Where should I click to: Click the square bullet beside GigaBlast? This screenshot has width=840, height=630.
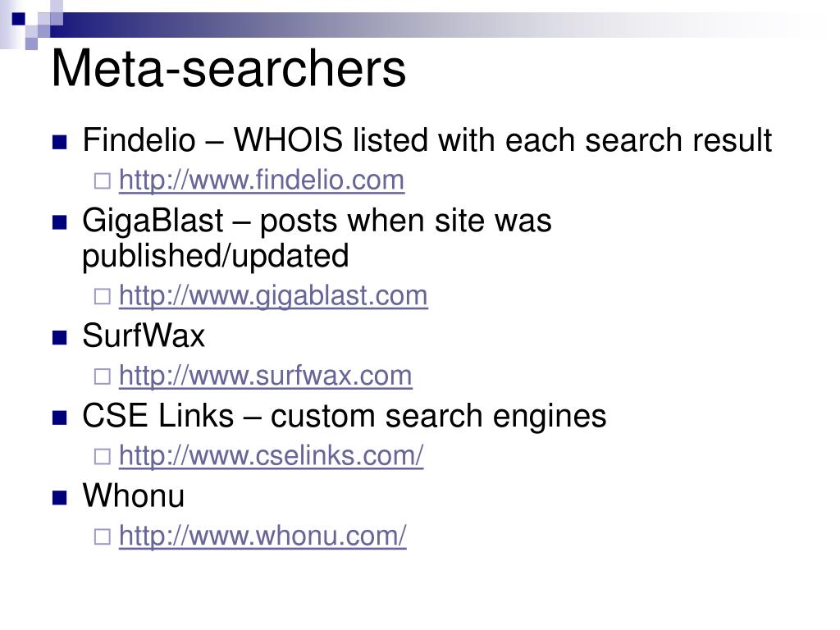click(x=59, y=222)
